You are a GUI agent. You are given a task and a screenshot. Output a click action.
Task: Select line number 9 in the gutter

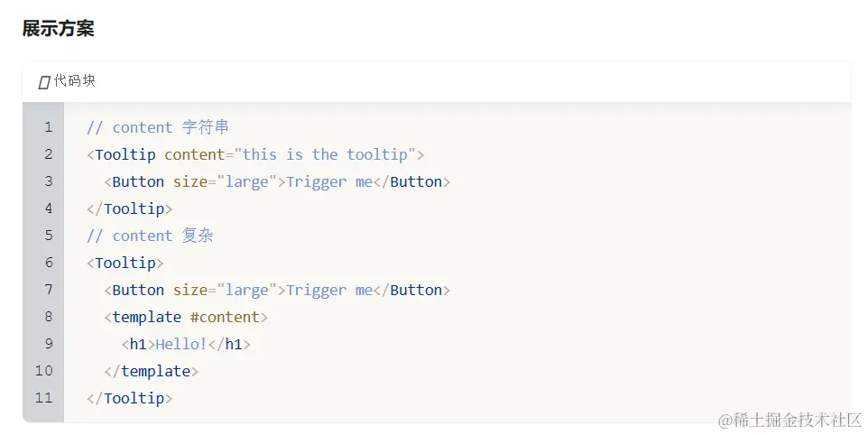49,344
